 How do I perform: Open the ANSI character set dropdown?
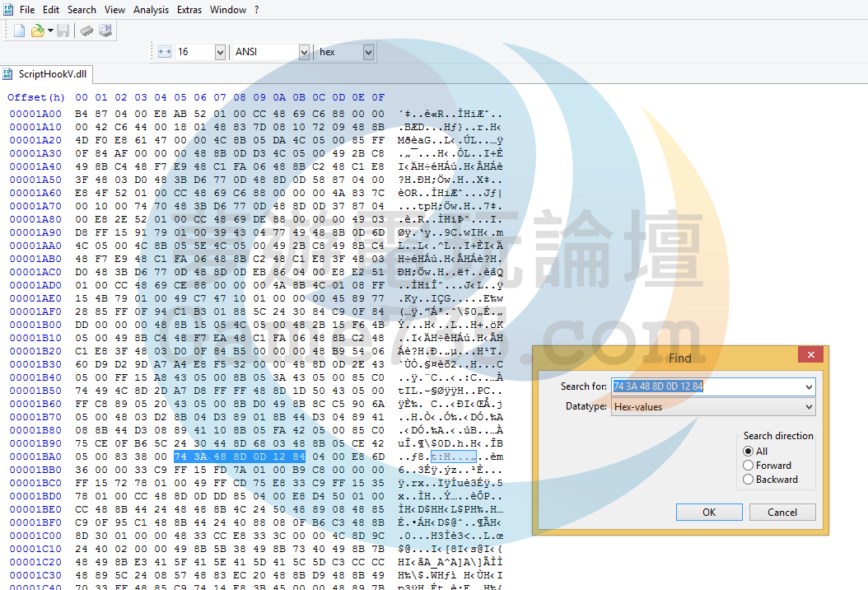click(x=302, y=52)
